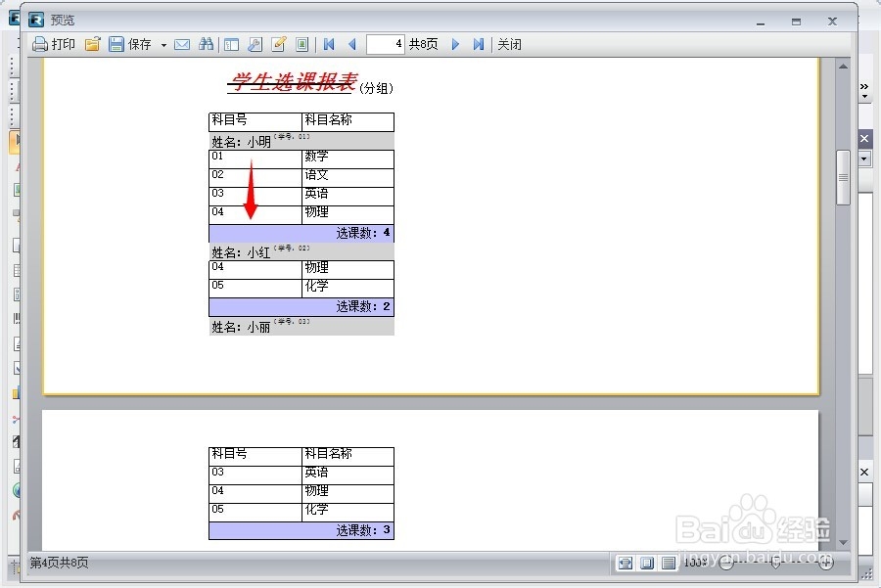Click the 化学 cell in 小红's group
Viewport: 881px width, 588px height.
348,288
